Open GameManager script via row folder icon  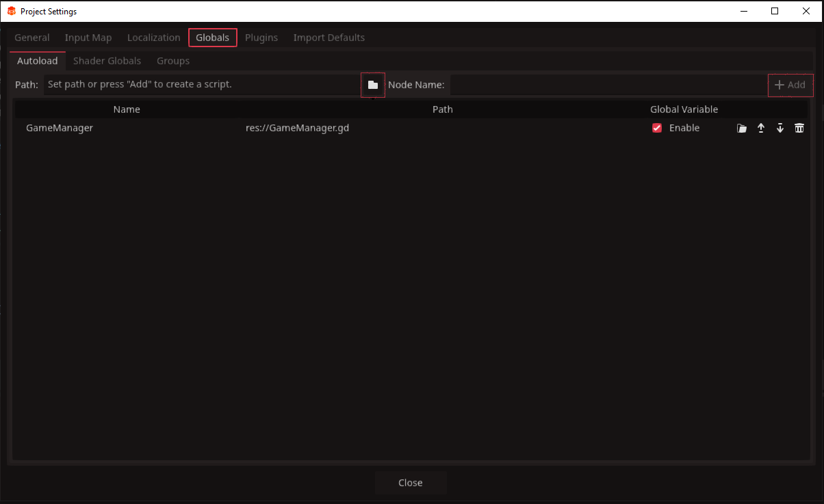(741, 129)
